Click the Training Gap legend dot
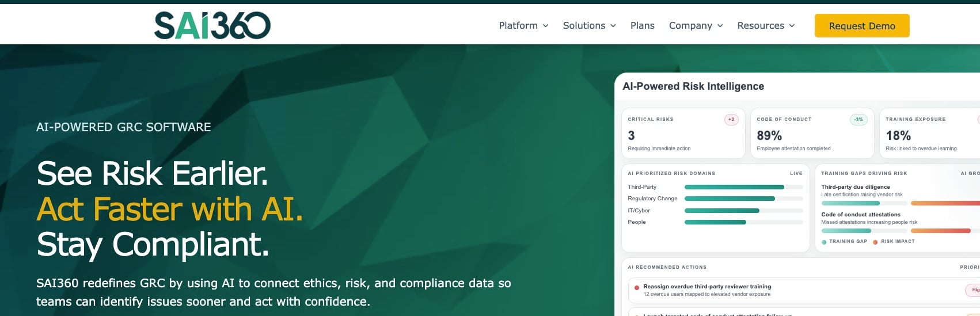This screenshot has width=980, height=316. point(824,242)
